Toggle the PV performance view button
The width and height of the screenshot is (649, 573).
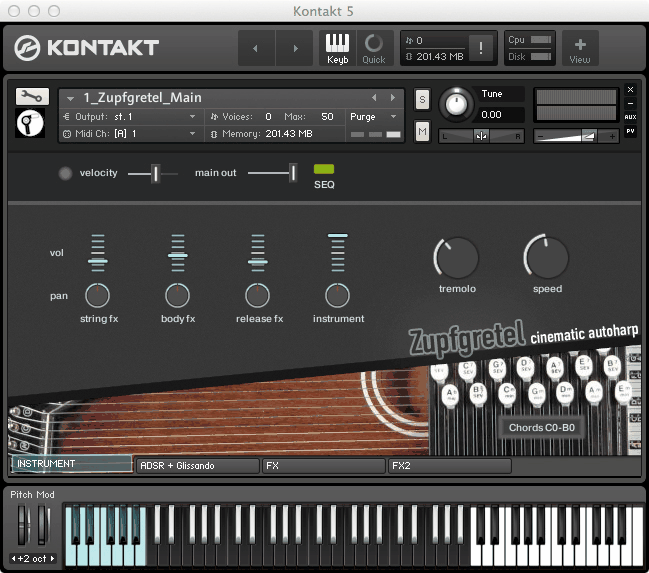(x=630, y=131)
